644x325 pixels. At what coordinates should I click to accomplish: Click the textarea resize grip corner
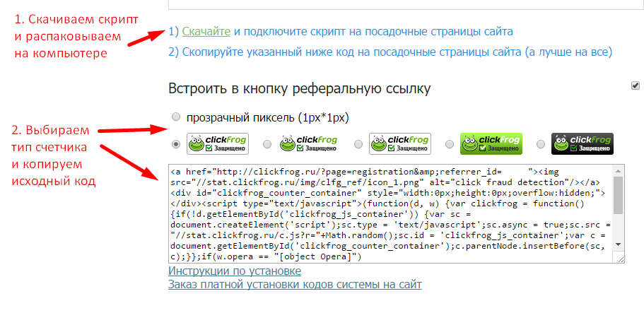pos(620,258)
